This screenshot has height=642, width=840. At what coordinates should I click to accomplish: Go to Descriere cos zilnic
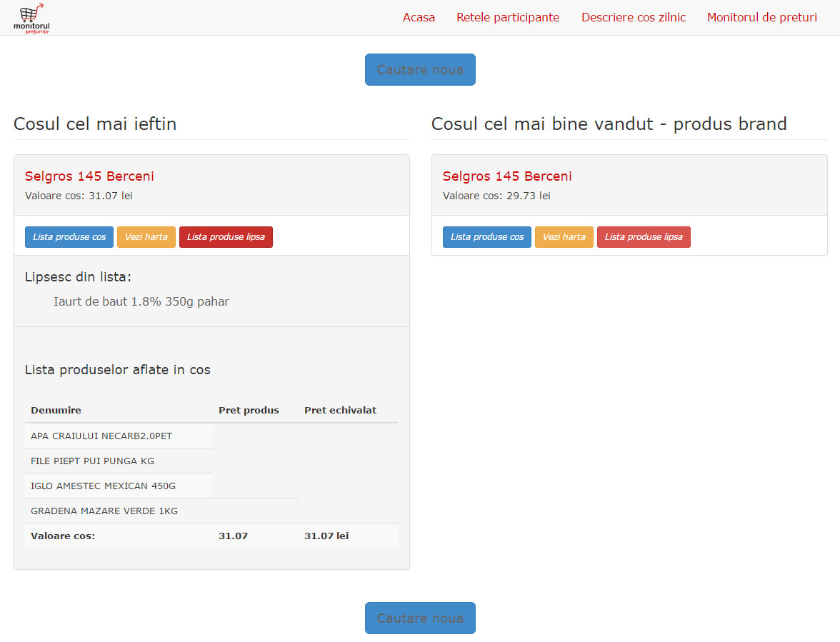[x=633, y=17]
